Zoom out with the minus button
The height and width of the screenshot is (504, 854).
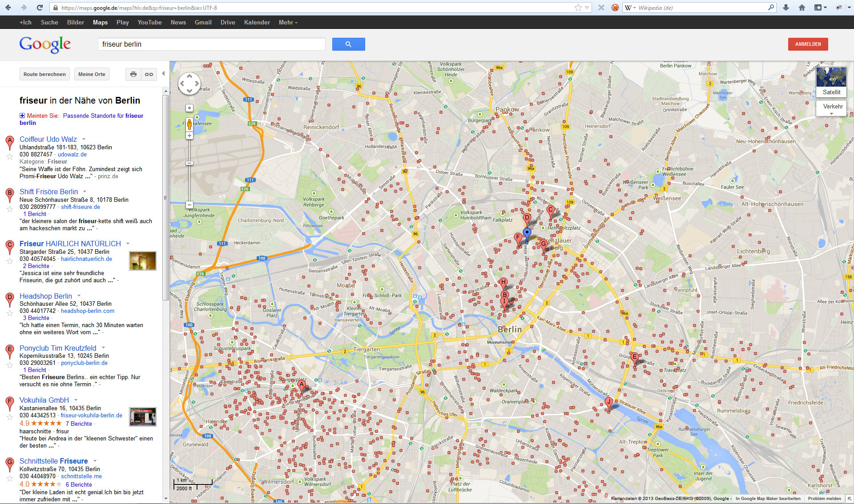pos(189,205)
